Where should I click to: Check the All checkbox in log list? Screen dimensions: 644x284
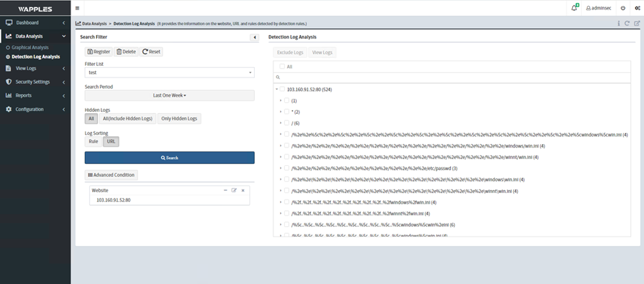pyautogui.click(x=280, y=67)
